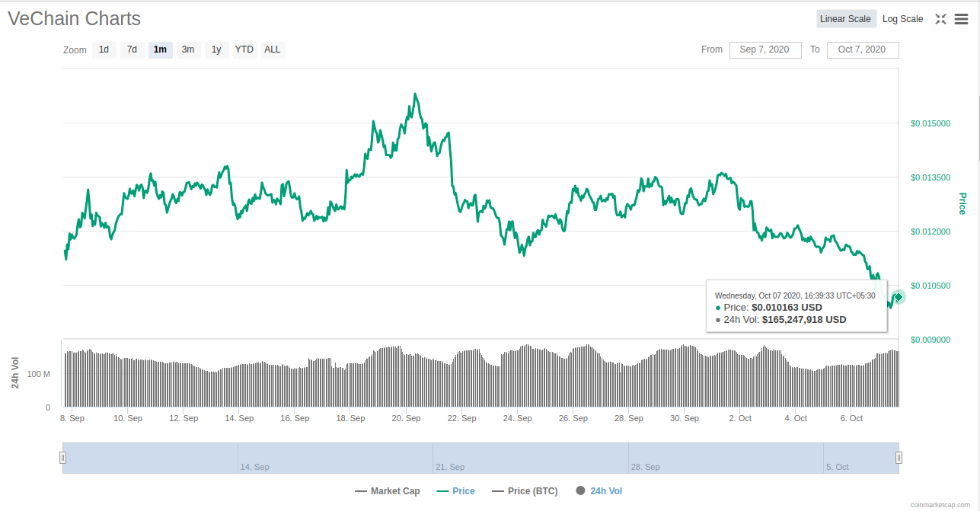Click the tooltip price $0.010163 USD
This screenshot has height=511, width=980.
point(787,308)
